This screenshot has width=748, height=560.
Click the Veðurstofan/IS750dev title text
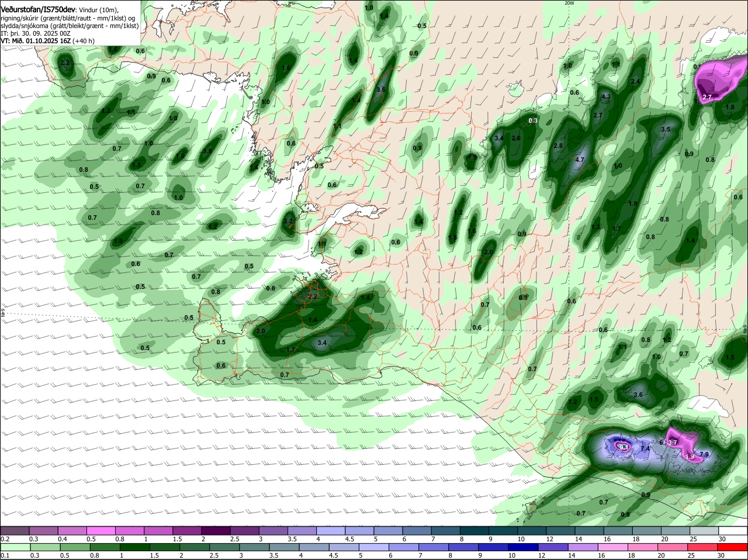click(x=37, y=9)
